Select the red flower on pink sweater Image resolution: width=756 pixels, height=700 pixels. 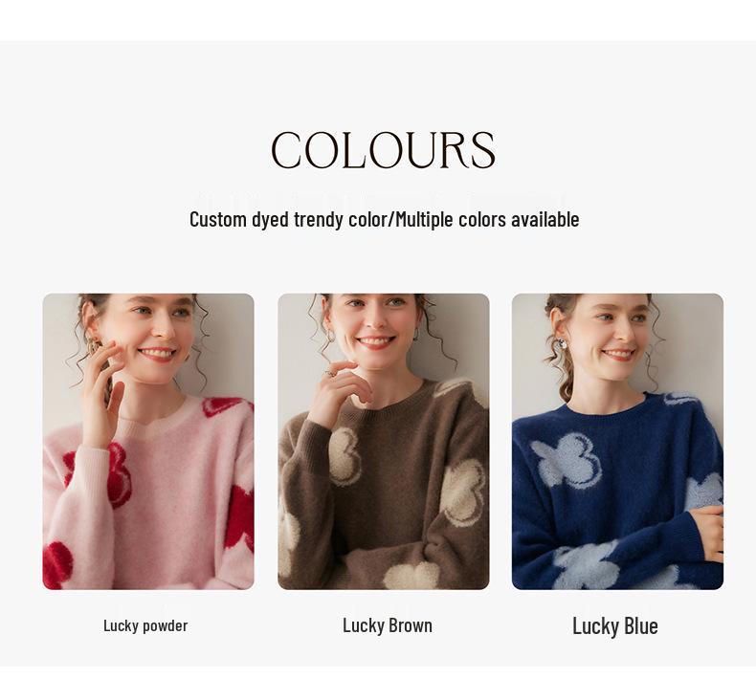click(118, 474)
